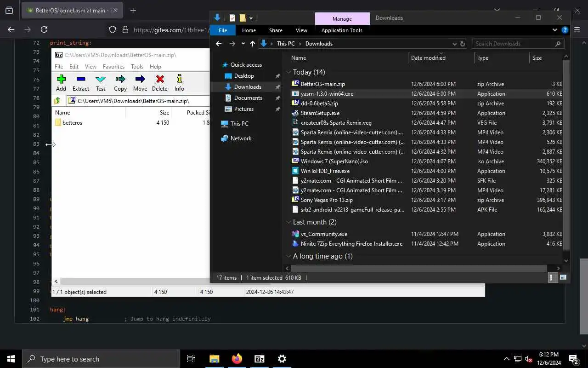Sort Explorer files by Size column
The image size is (588, 368).
click(546, 58)
